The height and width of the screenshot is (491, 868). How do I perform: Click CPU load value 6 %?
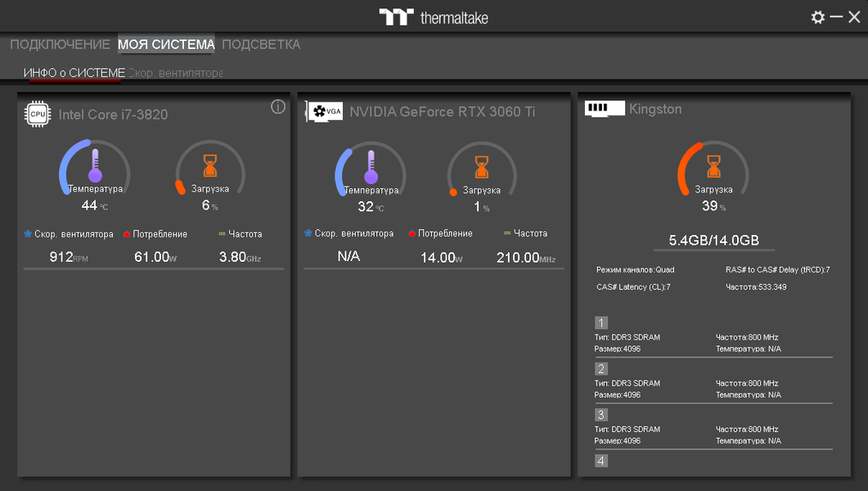click(209, 205)
